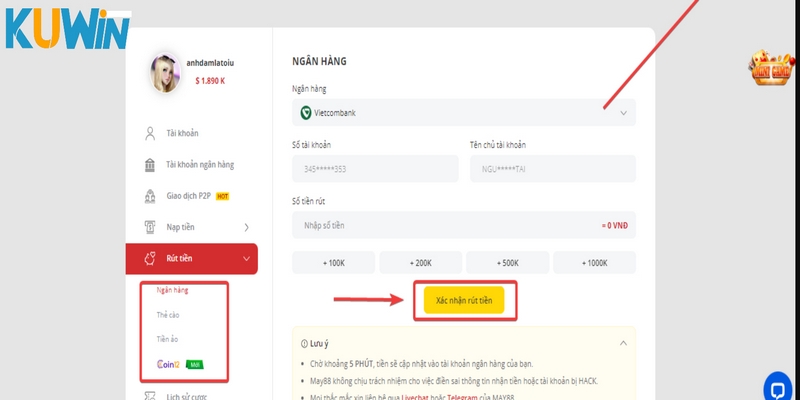Open the Vietcombank bank dropdown

click(464, 113)
